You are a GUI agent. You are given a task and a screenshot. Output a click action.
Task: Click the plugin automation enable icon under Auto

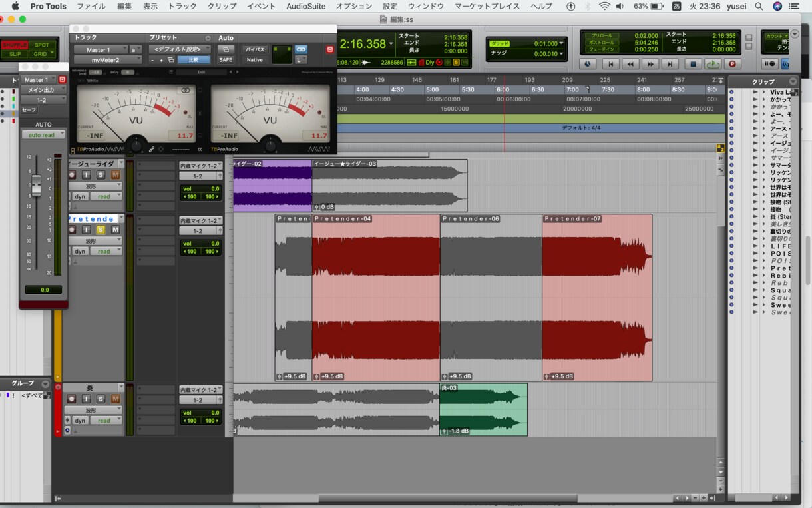[x=226, y=49]
